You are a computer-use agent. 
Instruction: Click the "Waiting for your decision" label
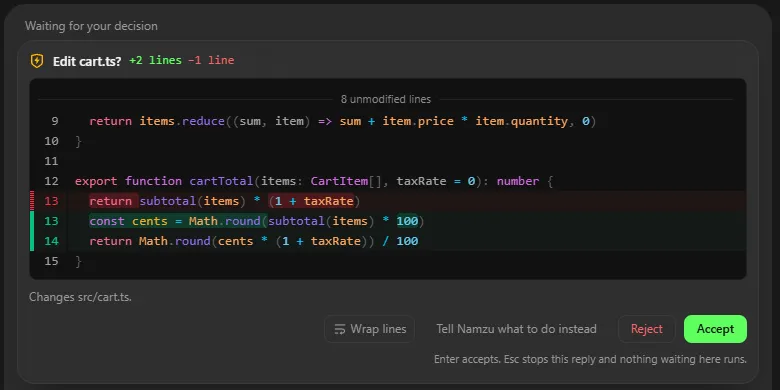(91, 26)
